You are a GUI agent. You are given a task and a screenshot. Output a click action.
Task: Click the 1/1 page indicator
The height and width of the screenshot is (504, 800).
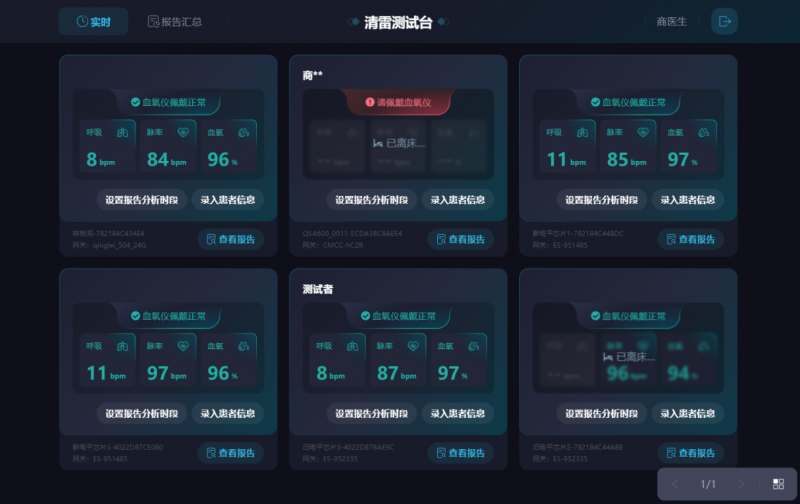tap(708, 484)
